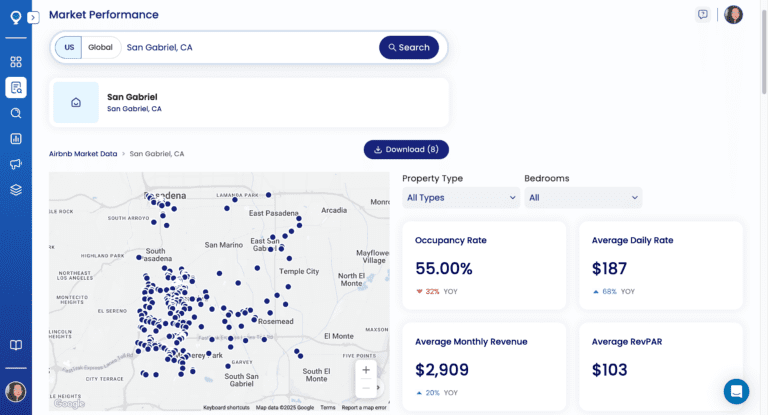This screenshot has width=768, height=415.
Task: Click the Airbnb Market Data breadcrumb
Action: [82, 154]
